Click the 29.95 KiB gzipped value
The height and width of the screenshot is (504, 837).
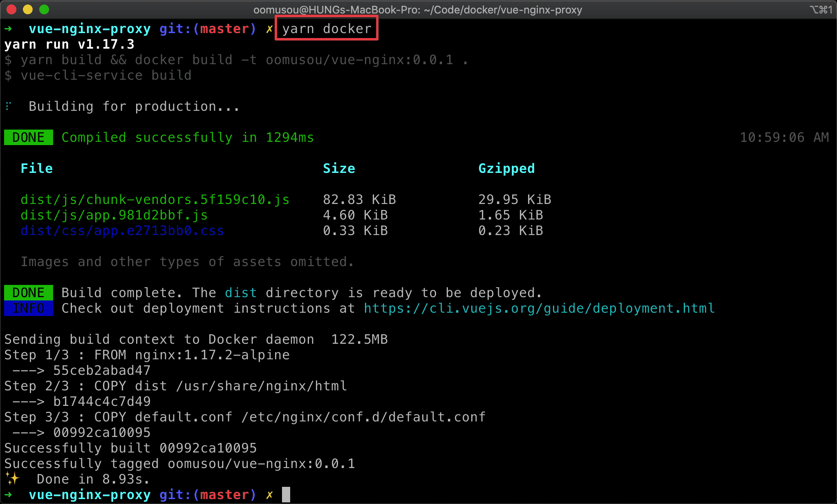coord(515,199)
